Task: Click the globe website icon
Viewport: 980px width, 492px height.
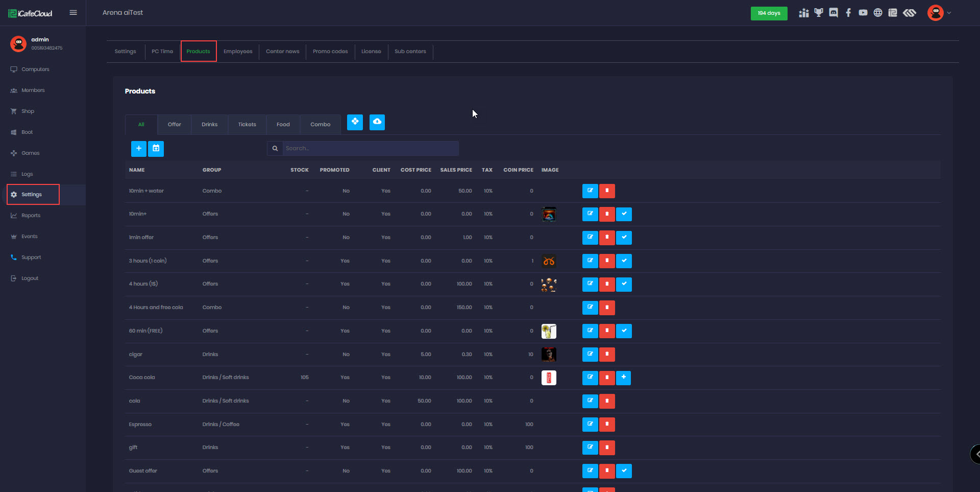Action: 878,13
